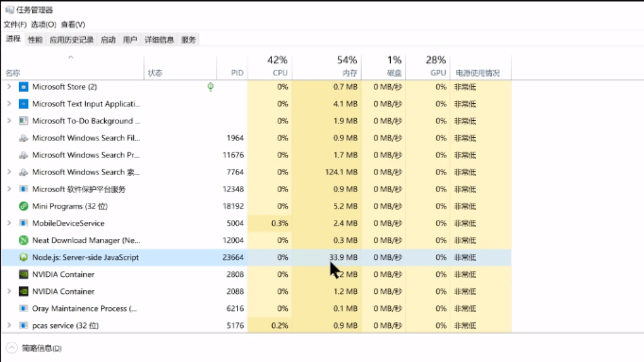Click the green Mini Programs icon
The image size is (644, 362).
pyautogui.click(x=24, y=206)
